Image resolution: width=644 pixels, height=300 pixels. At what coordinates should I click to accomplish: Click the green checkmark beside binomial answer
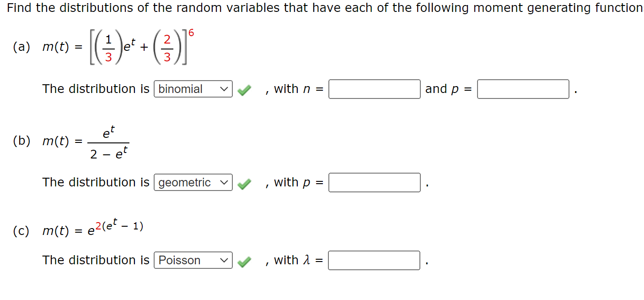tap(244, 89)
